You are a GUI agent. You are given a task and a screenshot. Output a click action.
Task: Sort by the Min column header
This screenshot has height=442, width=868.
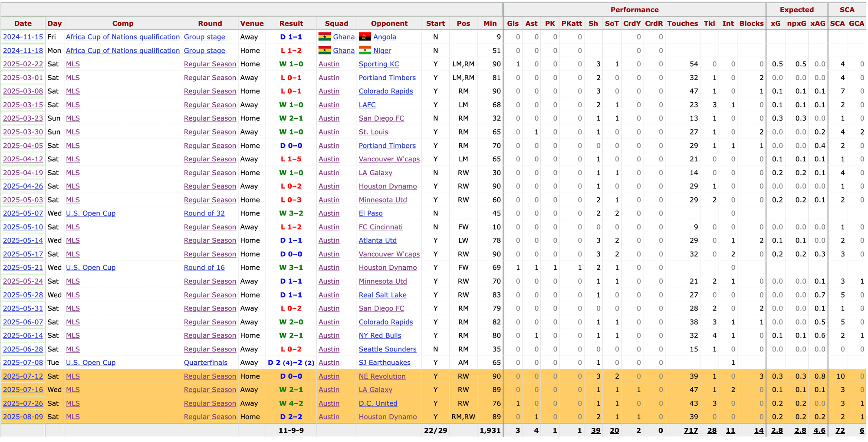pos(490,23)
